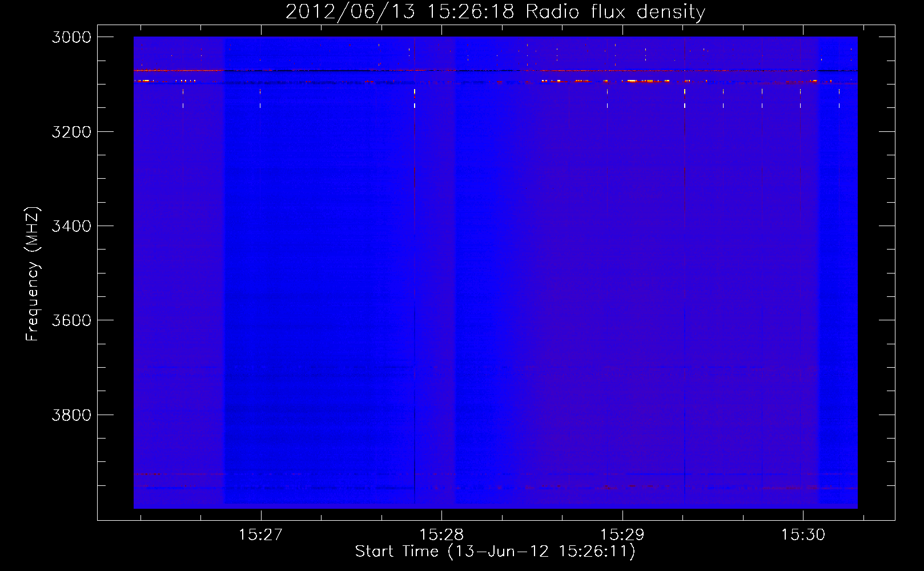The height and width of the screenshot is (571, 924).
Task: Click the 3800 frequency tick label
Action: tap(71, 415)
